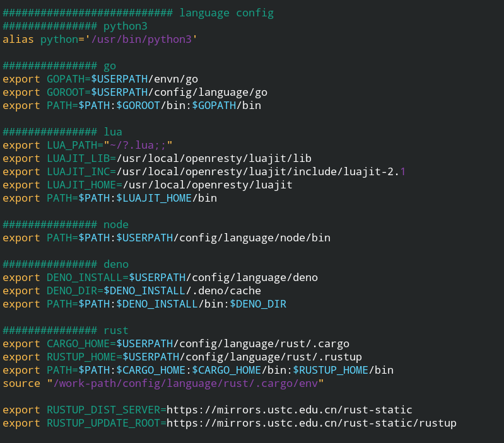Click the export DENO_INSTALL line
The width and height of the screenshot is (504, 443).
(x=160, y=278)
